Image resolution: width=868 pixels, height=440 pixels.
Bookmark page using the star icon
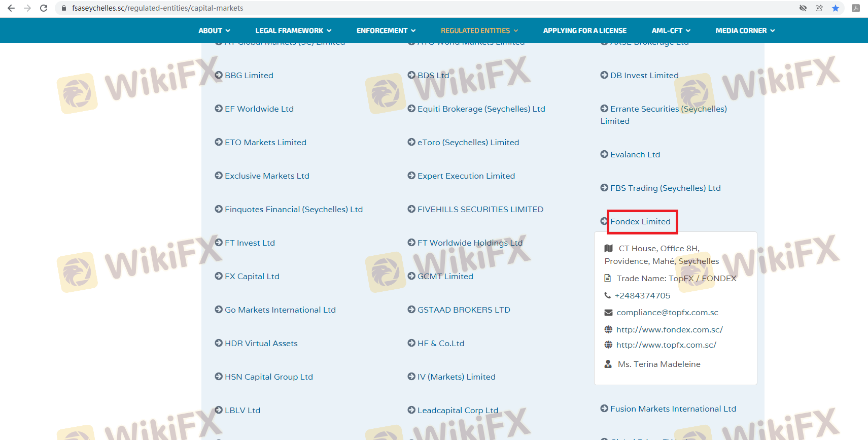coord(835,8)
